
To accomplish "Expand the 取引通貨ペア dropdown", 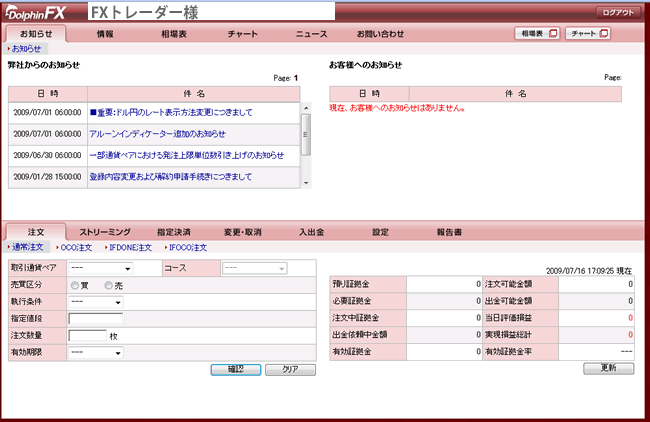I will [x=101, y=268].
